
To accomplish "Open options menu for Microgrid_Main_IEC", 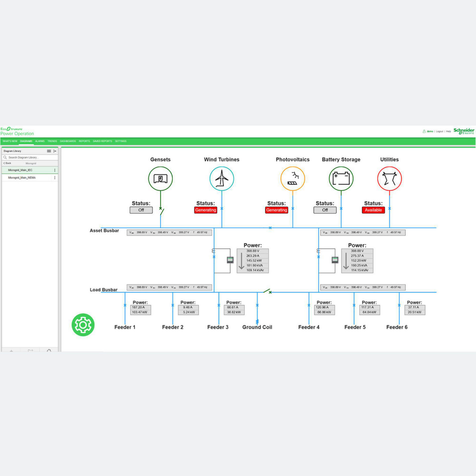I will click(x=55, y=170).
